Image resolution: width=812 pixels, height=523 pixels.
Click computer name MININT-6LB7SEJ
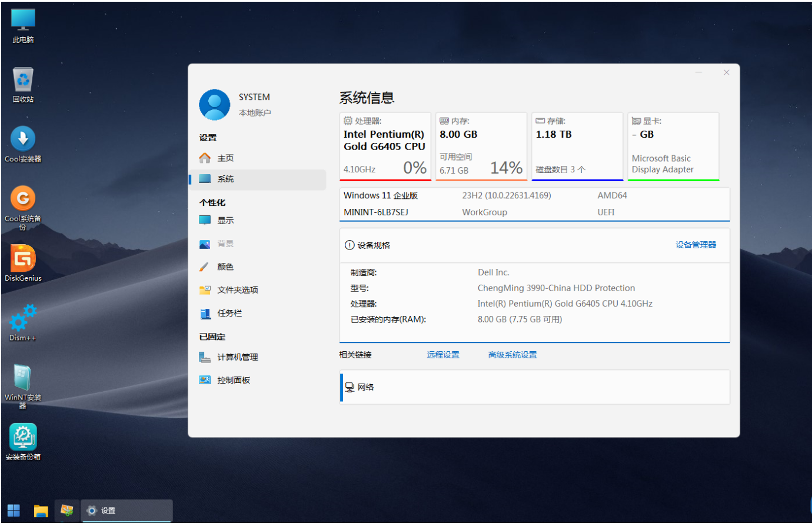(376, 212)
